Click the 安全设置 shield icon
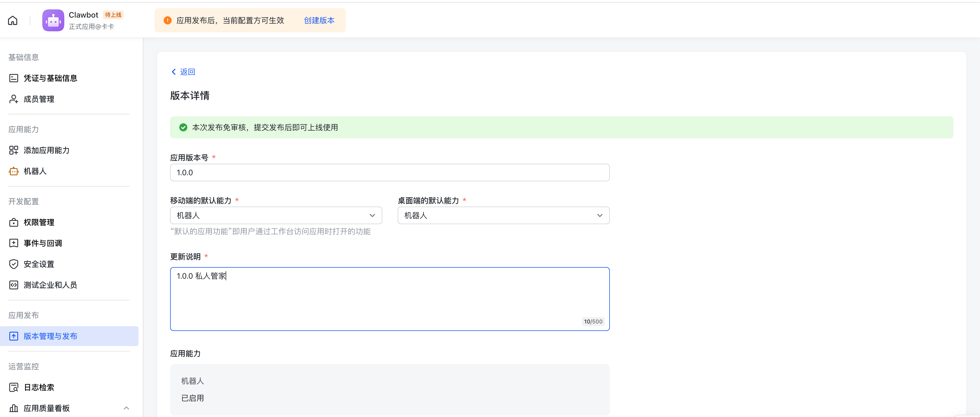Viewport: 980px width, 417px height. 14,264
